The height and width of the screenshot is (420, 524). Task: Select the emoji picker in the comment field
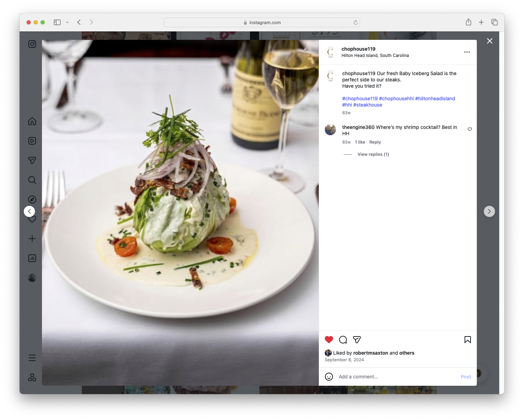329,377
